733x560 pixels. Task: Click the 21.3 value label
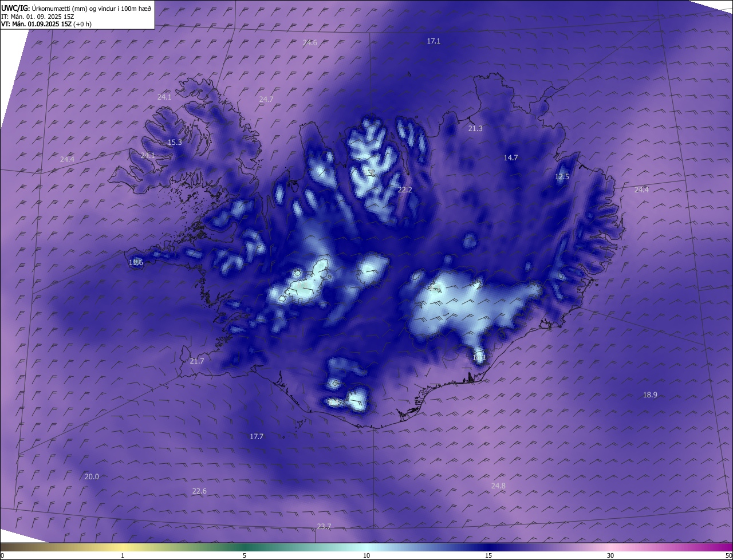[475, 129]
